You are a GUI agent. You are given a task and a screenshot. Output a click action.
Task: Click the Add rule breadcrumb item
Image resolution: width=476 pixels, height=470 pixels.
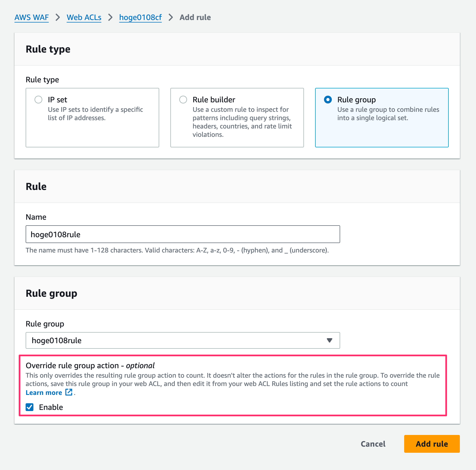(x=195, y=18)
